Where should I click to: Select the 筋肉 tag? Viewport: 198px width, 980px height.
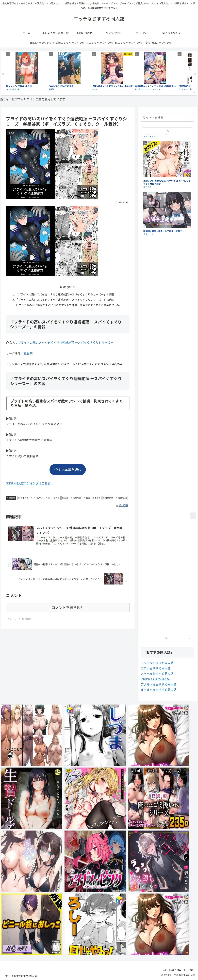(86, 498)
